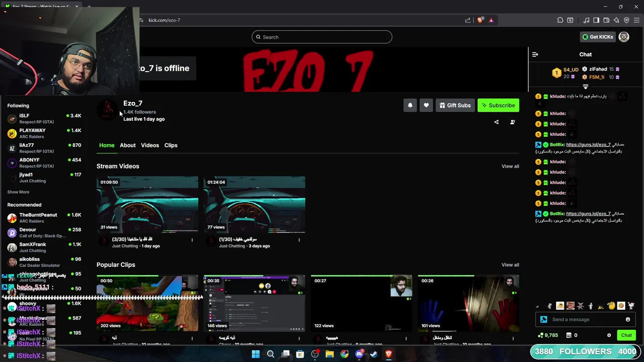Click the share channel icon
This screenshot has width=644, height=362.
[496, 122]
